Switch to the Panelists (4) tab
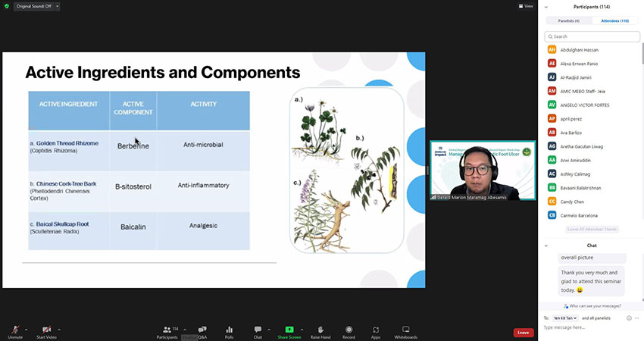Image resolution: width=644 pixels, height=341 pixels. 568,20
